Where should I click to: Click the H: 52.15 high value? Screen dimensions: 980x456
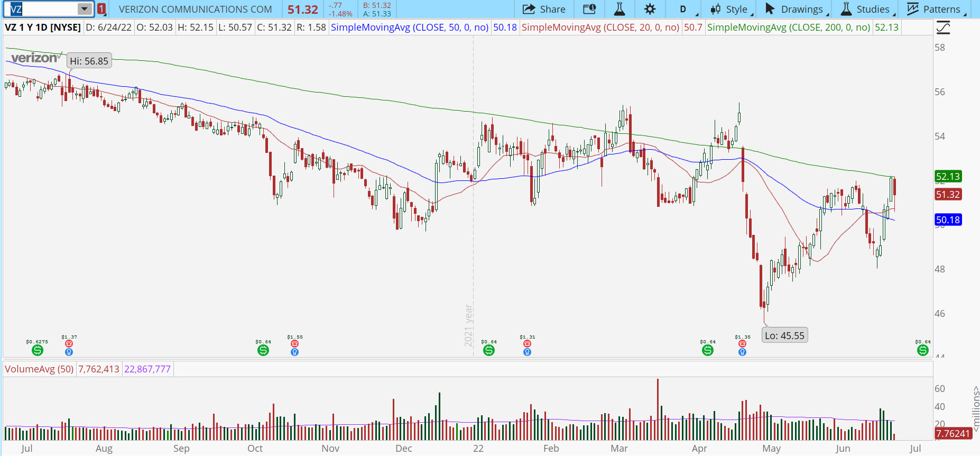pyautogui.click(x=196, y=28)
